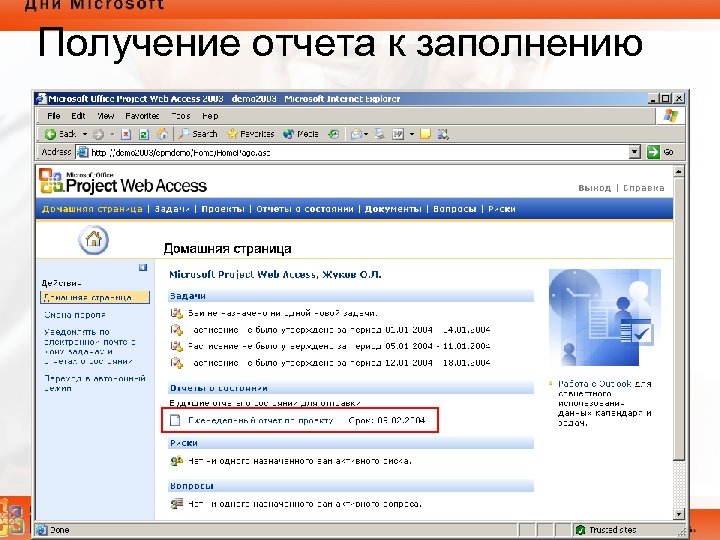Open timesheet period 01.01.2004 link
This screenshot has height=540, width=720.
(340, 330)
